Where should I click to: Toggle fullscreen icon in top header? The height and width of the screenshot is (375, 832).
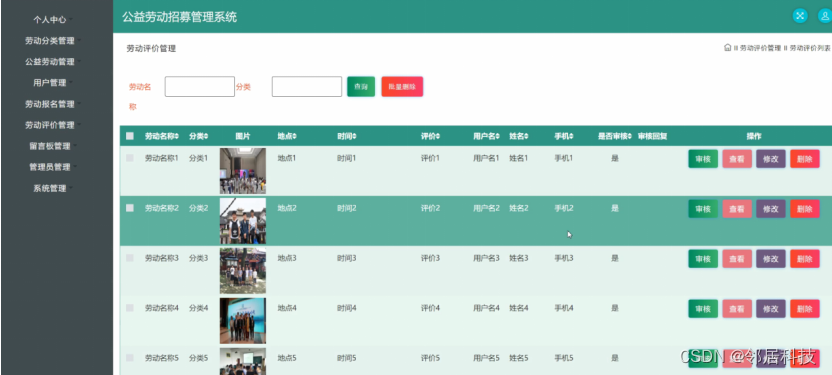click(x=800, y=16)
